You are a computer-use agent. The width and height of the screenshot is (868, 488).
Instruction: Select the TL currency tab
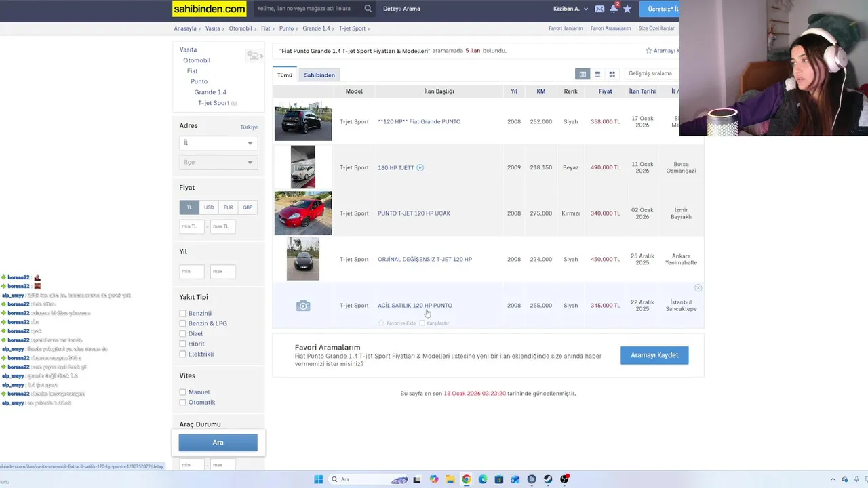click(189, 207)
